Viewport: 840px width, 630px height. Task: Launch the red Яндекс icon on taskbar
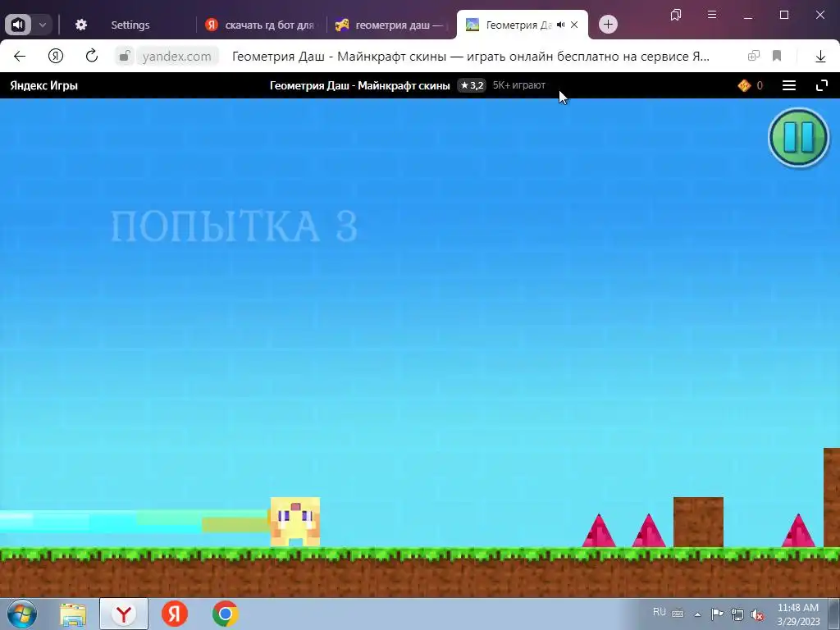point(175,614)
